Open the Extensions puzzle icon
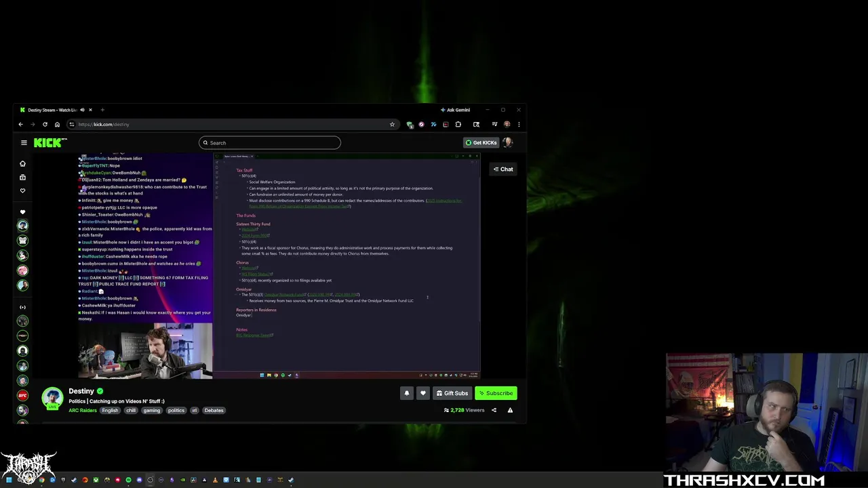The height and width of the screenshot is (488, 868). (x=458, y=124)
